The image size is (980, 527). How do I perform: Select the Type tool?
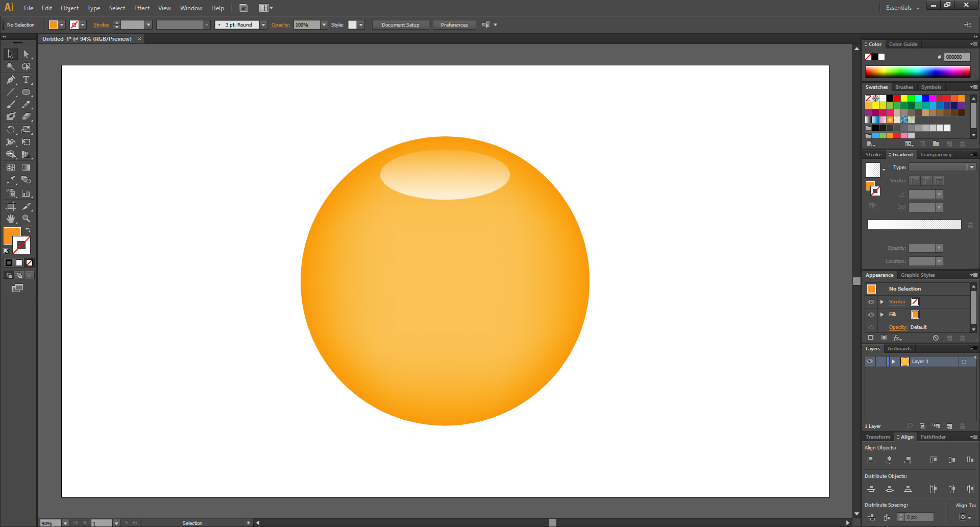pos(26,80)
